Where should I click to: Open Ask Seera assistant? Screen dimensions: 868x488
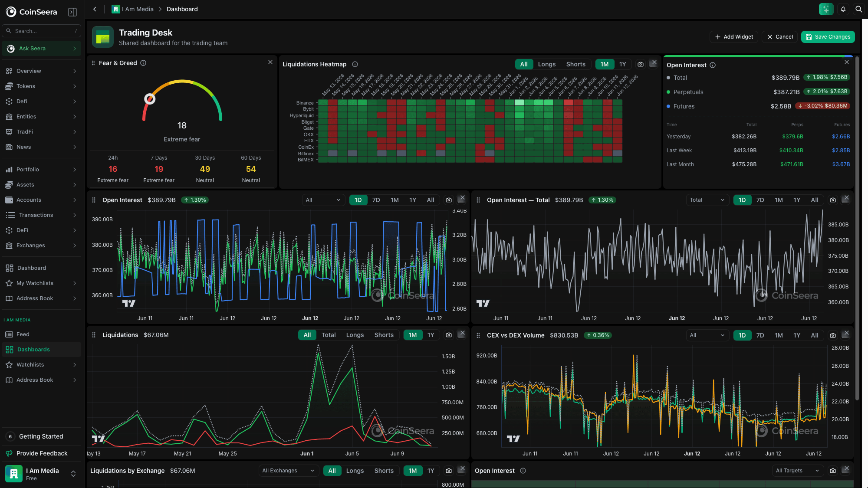[x=41, y=49]
